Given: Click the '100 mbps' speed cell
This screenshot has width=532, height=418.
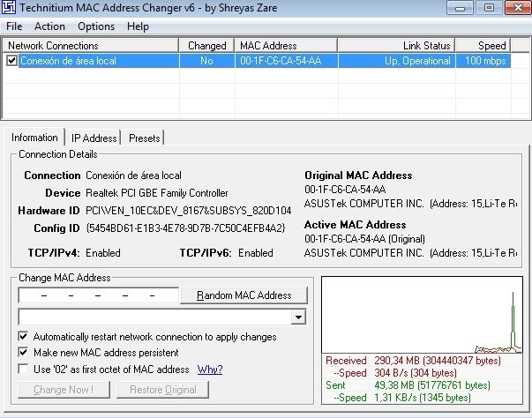Looking at the screenshot, I should click(485, 61).
